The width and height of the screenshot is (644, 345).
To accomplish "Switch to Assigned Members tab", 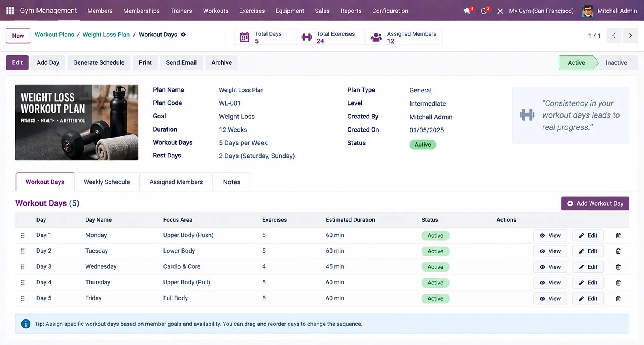I will [x=176, y=182].
